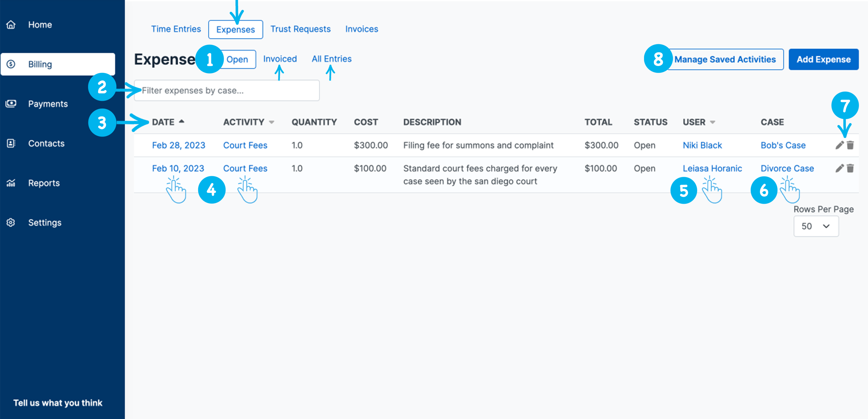The image size is (868, 419).
Task: Switch to the Invoiced expenses filter
Action: (x=280, y=59)
